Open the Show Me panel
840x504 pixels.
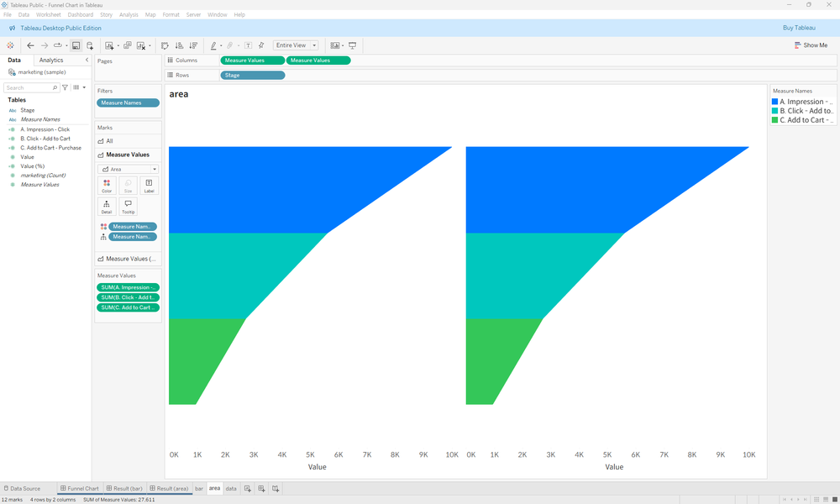(810, 45)
